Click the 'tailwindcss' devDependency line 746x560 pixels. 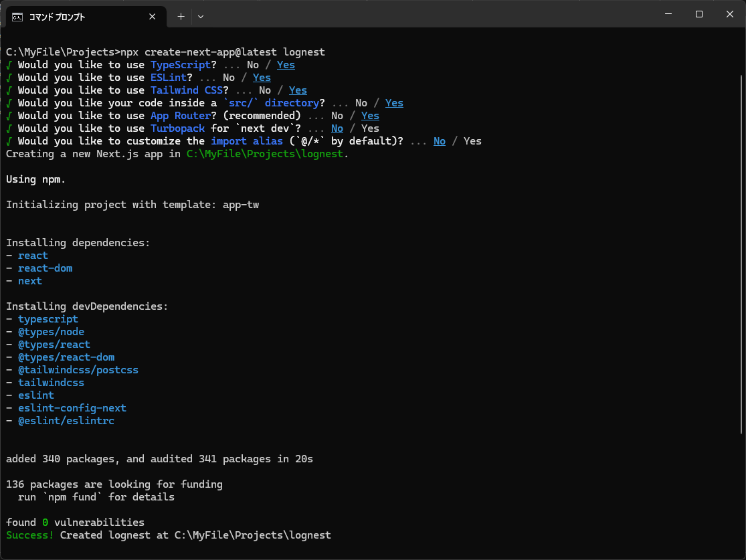pyautogui.click(x=45, y=383)
